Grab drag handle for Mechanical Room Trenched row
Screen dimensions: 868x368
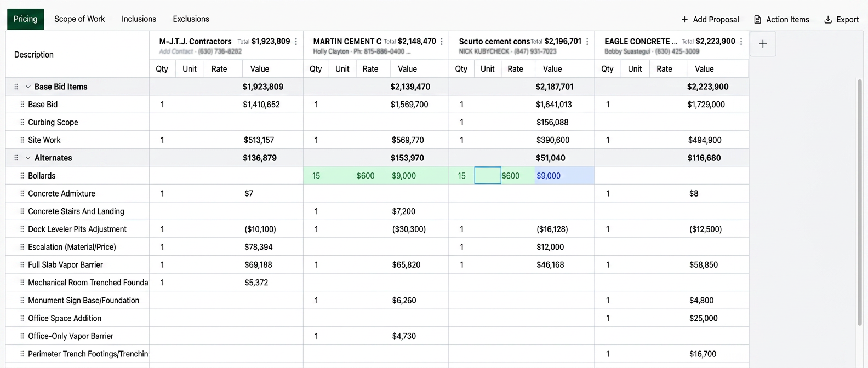22,283
